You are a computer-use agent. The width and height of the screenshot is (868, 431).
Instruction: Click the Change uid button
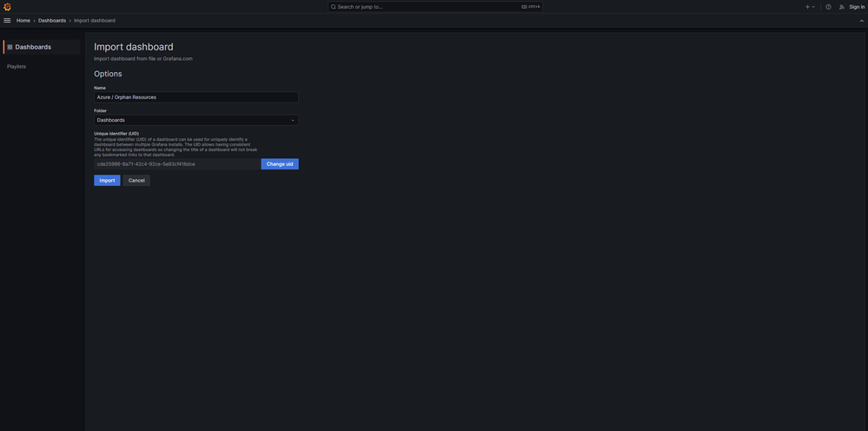click(x=280, y=164)
